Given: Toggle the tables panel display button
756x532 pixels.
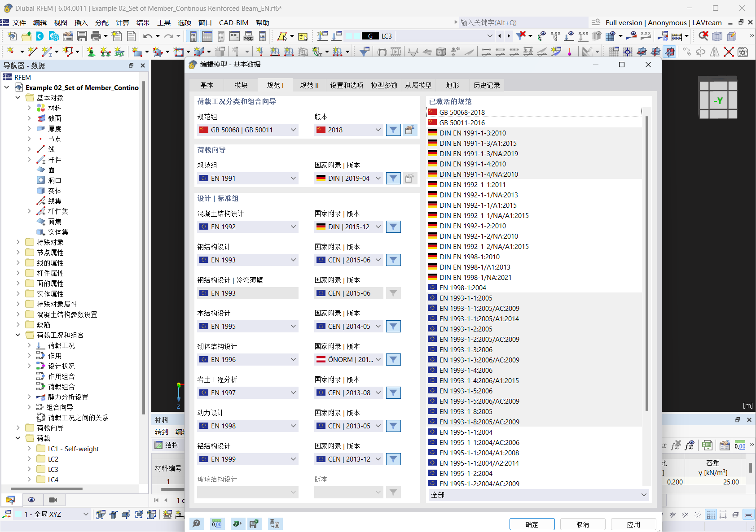Looking at the screenshot, I should (x=207, y=36).
